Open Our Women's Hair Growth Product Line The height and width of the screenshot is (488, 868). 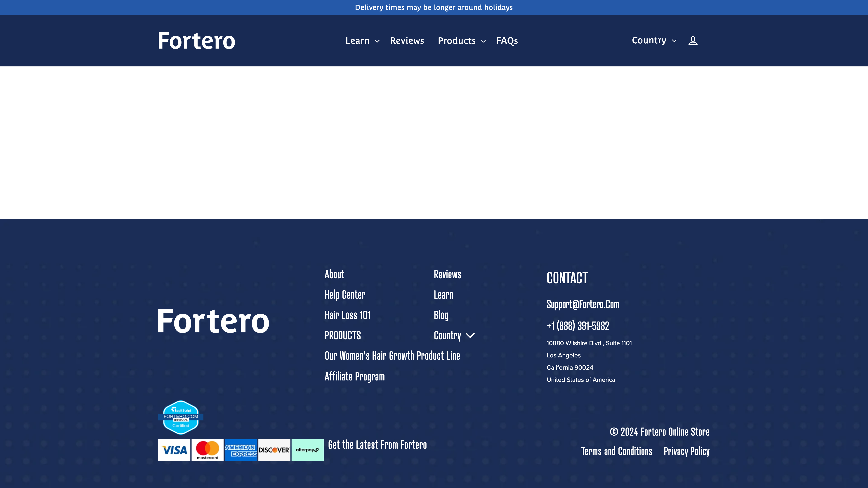(x=392, y=356)
